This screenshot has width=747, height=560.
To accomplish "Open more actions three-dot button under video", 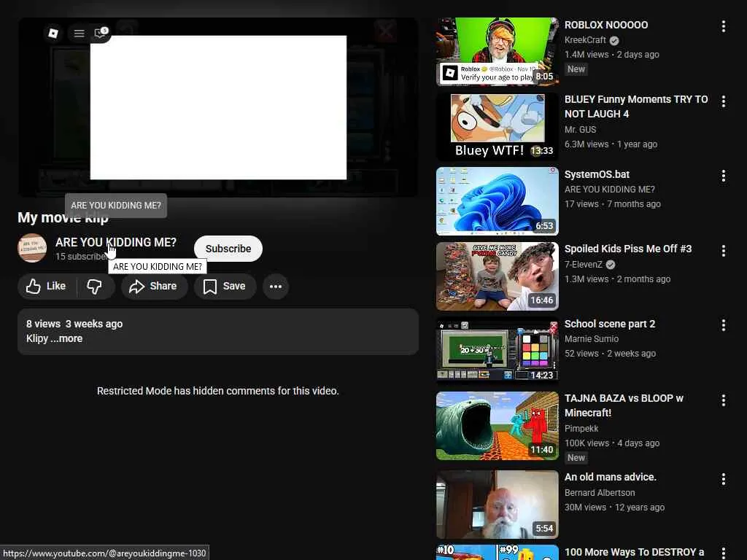I will pos(276,286).
